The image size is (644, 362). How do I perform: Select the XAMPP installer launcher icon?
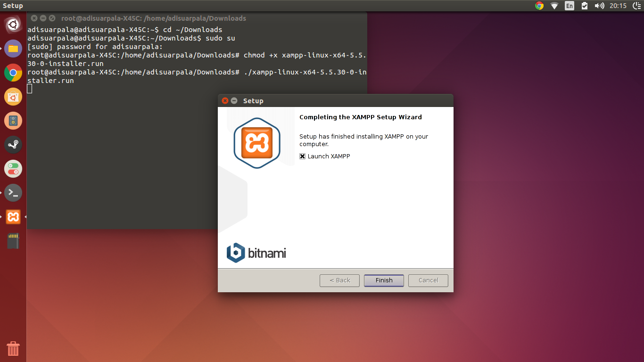coord(13,217)
